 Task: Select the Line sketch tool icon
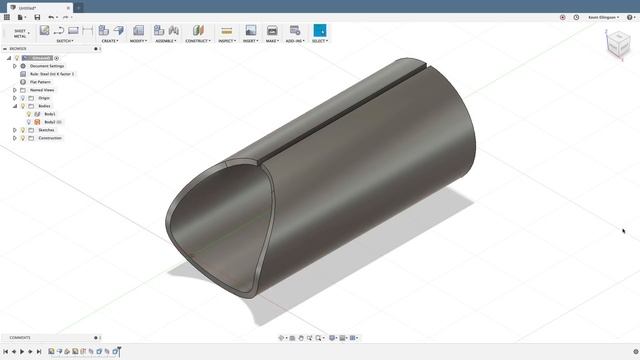click(x=59, y=30)
